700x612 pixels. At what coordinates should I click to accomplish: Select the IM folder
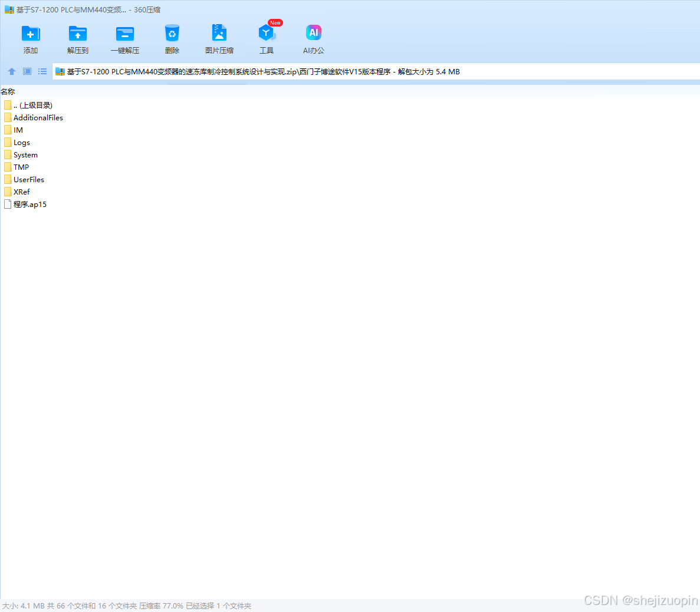pyautogui.click(x=14, y=130)
